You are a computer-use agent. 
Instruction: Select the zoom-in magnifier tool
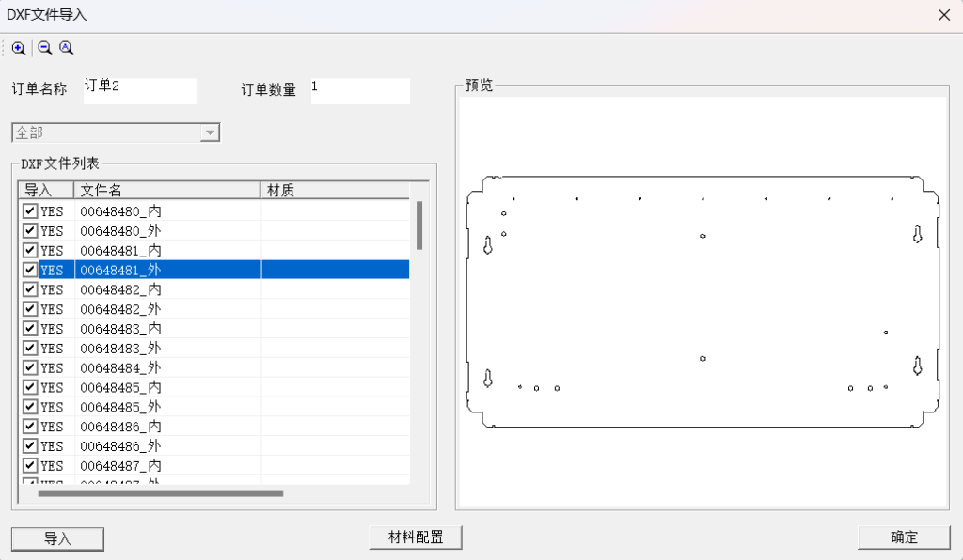pyautogui.click(x=20, y=48)
